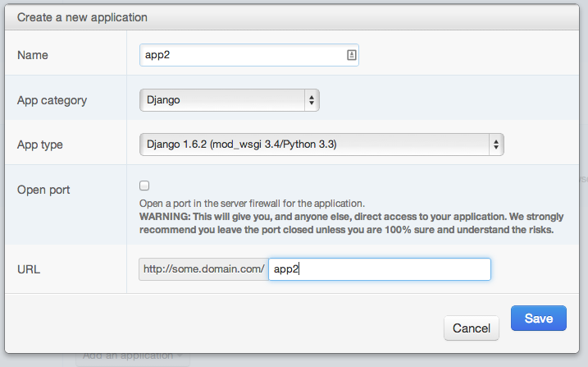Screen dimensions: 588x367
Task: Click the http://some.domain.com/ URL prefix
Action: [203, 269]
